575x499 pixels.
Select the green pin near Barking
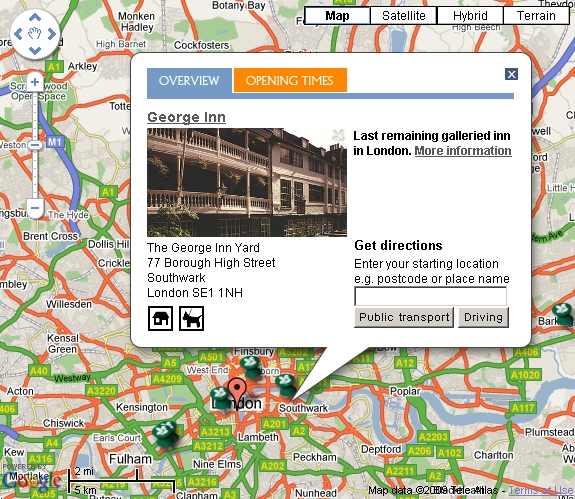point(563,314)
